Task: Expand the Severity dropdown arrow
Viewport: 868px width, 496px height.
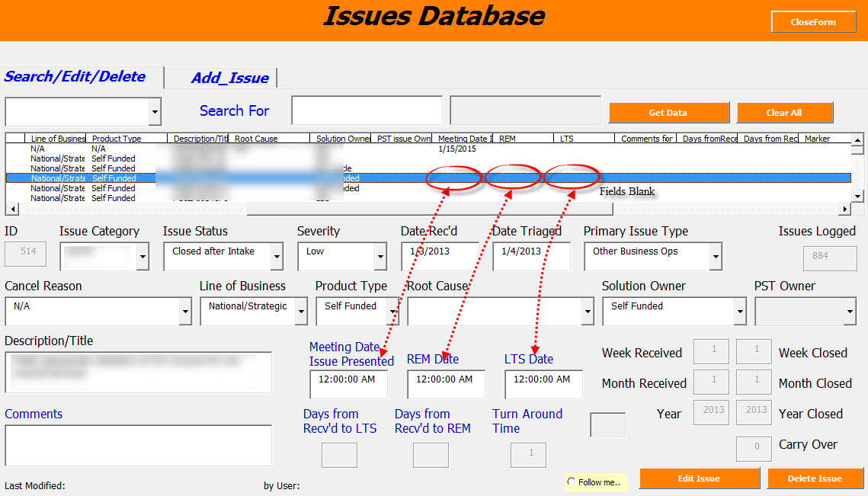Action: [380, 258]
